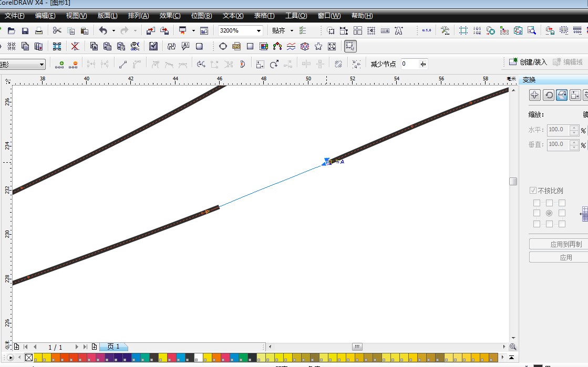This screenshot has height=367, width=588.
Task: Click the rotate and skew nodes icon
Action: pyautogui.click(x=274, y=65)
